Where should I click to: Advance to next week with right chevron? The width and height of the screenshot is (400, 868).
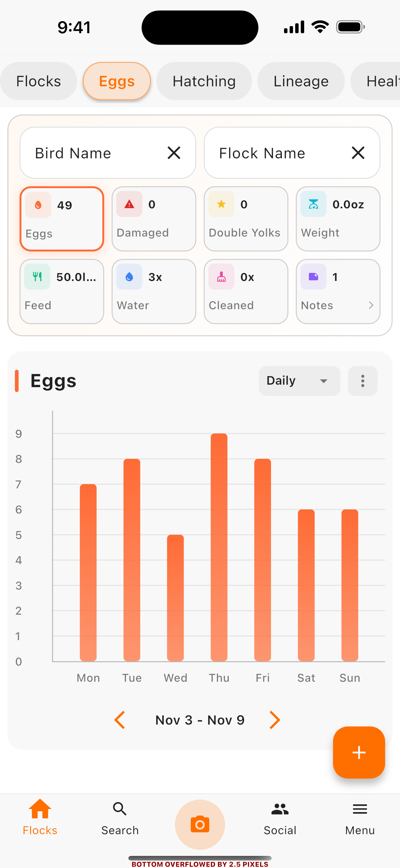pyautogui.click(x=274, y=720)
